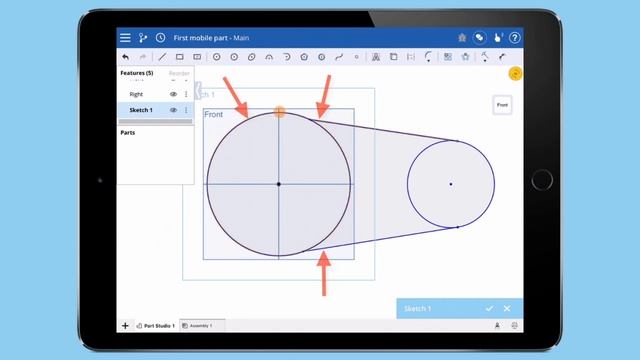This screenshot has width=640, height=360.
Task: Select the corner Rectangle tool
Action: coord(180,57)
